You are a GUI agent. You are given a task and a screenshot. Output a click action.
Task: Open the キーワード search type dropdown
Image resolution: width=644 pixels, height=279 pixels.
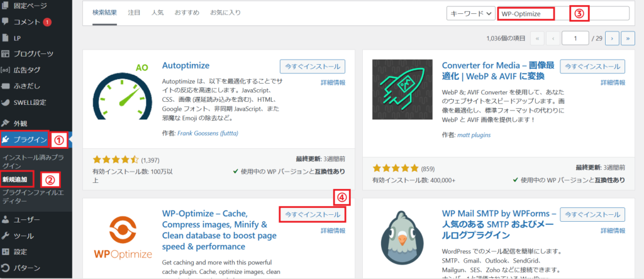pos(470,13)
